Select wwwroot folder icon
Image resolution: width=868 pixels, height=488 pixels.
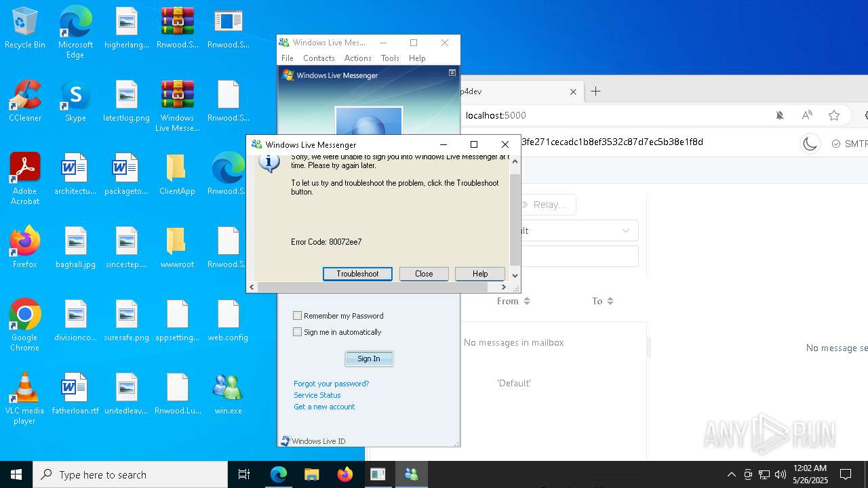pos(177,247)
